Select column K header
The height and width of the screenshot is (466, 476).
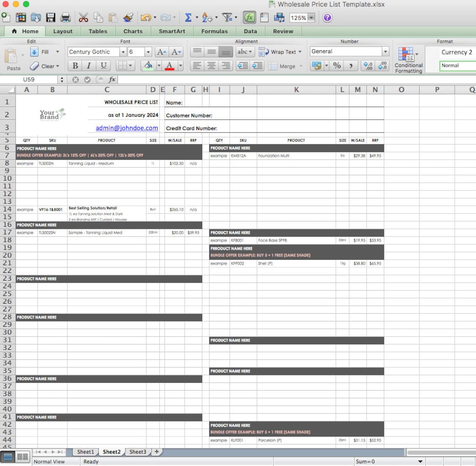click(296, 89)
